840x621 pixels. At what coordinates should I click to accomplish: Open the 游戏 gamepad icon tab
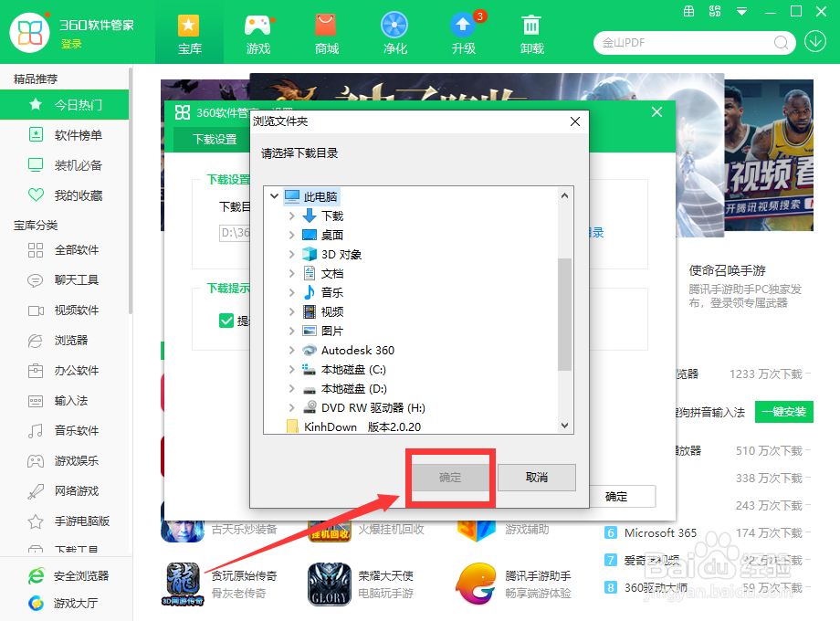click(257, 34)
